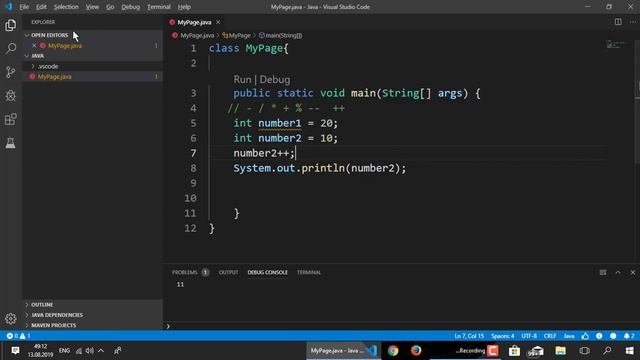Open the Test flask view
Viewport: 640px width, 360px height.
pos(11,143)
